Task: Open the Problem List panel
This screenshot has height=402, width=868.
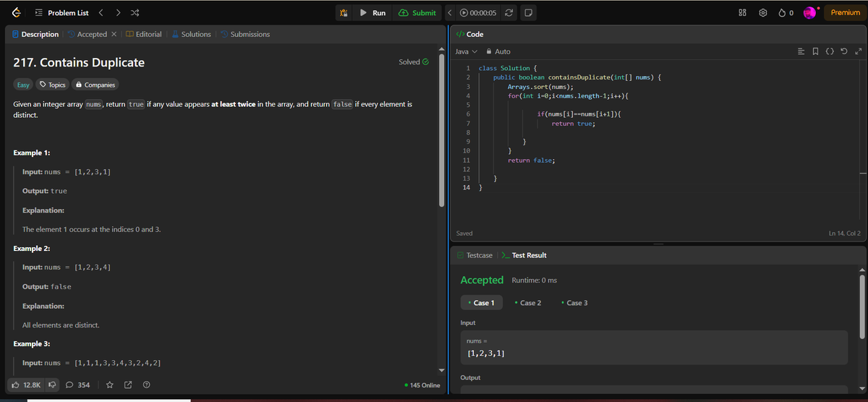Action: click(x=61, y=13)
